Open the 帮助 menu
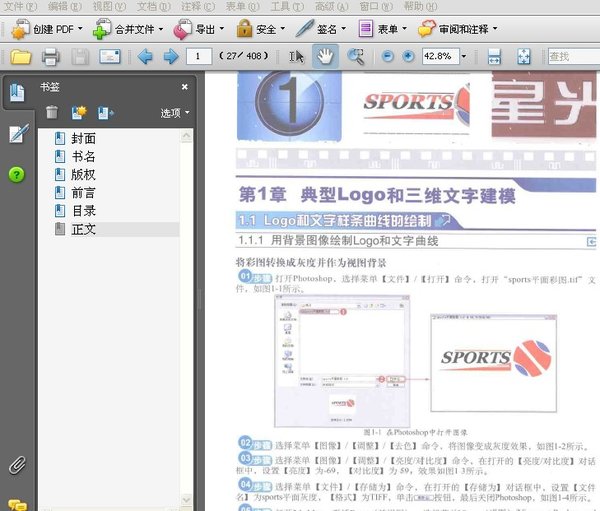The height and width of the screenshot is (511, 600). 421,7
